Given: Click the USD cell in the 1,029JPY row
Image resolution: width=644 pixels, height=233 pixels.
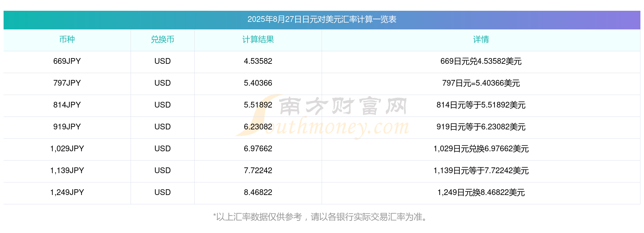Looking at the screenshot, I should (162, 149).
